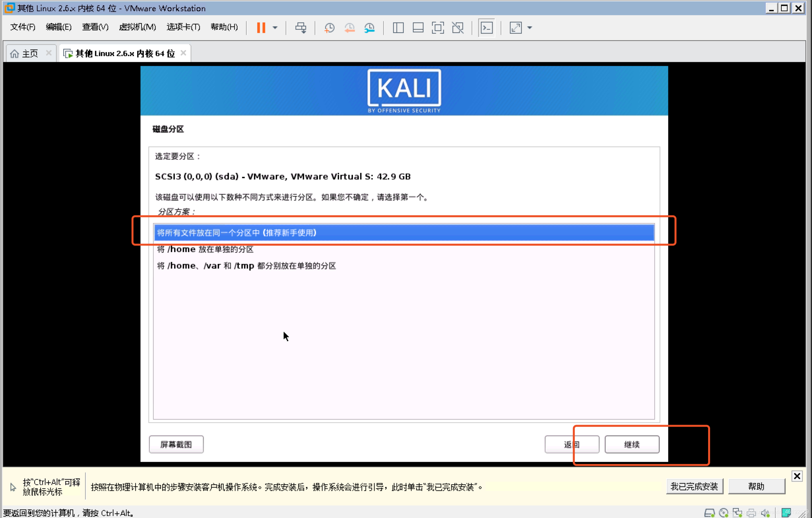Expand the stretch guest dropdown arrow
812x518 pixels.
click(x=530, y=28)
